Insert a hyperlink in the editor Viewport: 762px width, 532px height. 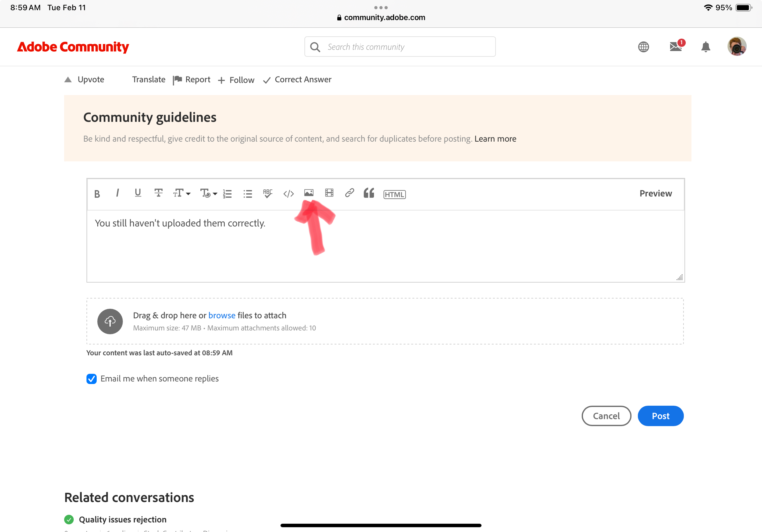coord(349,193)
